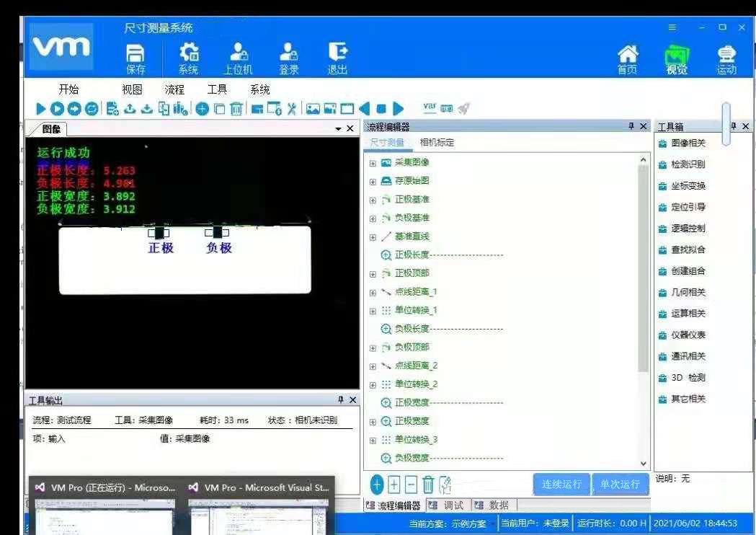
Task: Select the 调试 bottom tab
Action: point(448,505)
